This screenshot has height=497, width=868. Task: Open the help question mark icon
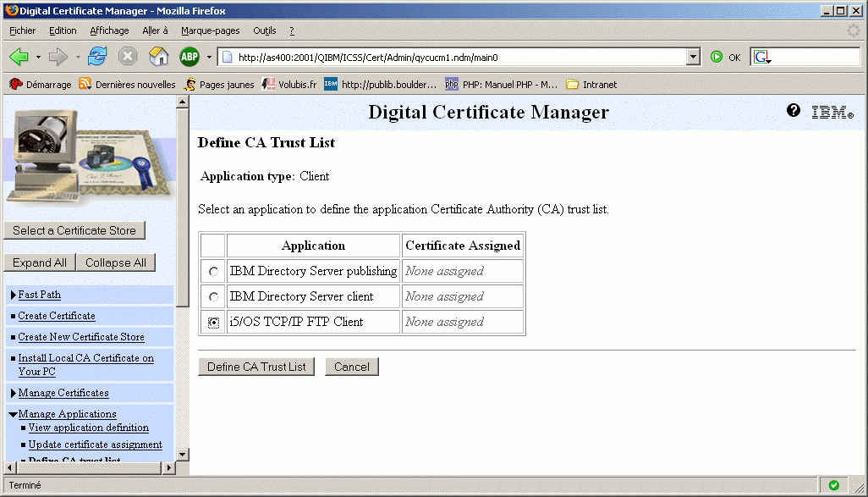(794, 110)
